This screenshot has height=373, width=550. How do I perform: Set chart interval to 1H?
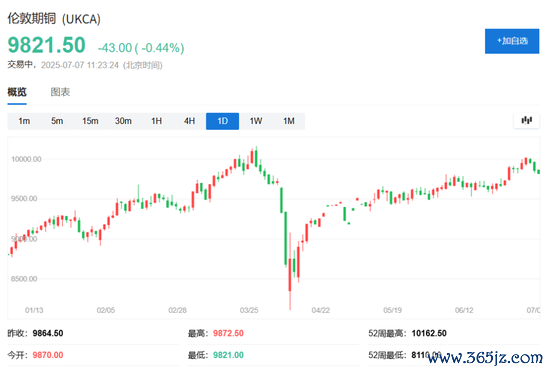[156, 121]
